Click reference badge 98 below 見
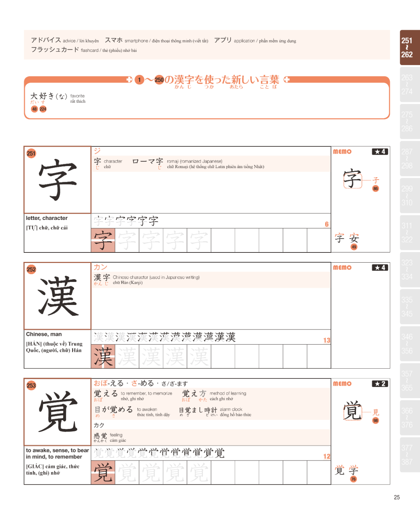 376,421
